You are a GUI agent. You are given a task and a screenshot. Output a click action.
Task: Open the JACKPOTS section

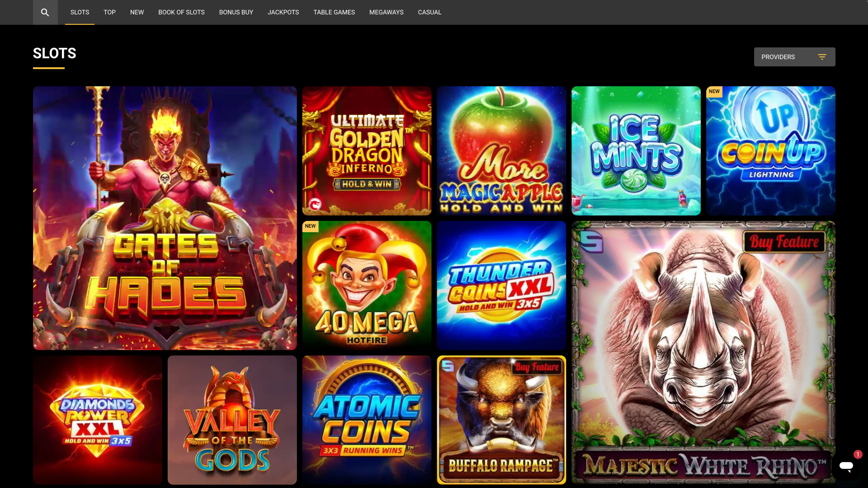pyautogui.click(x=283, y=12)
